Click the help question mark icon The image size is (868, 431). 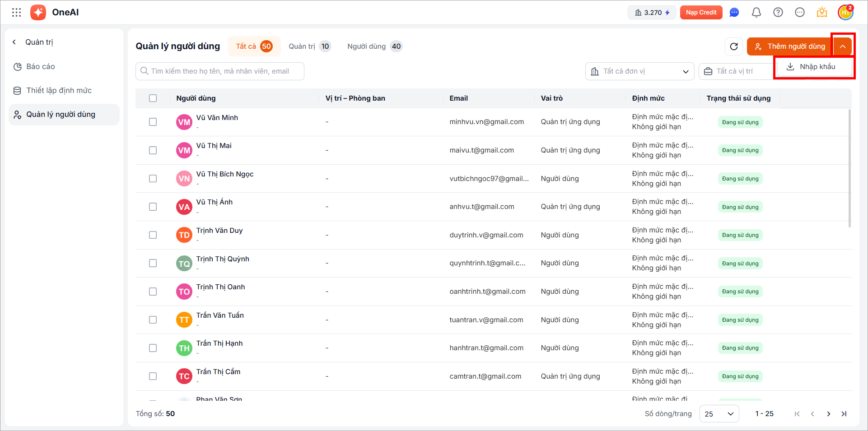click(x=778, y=13)
